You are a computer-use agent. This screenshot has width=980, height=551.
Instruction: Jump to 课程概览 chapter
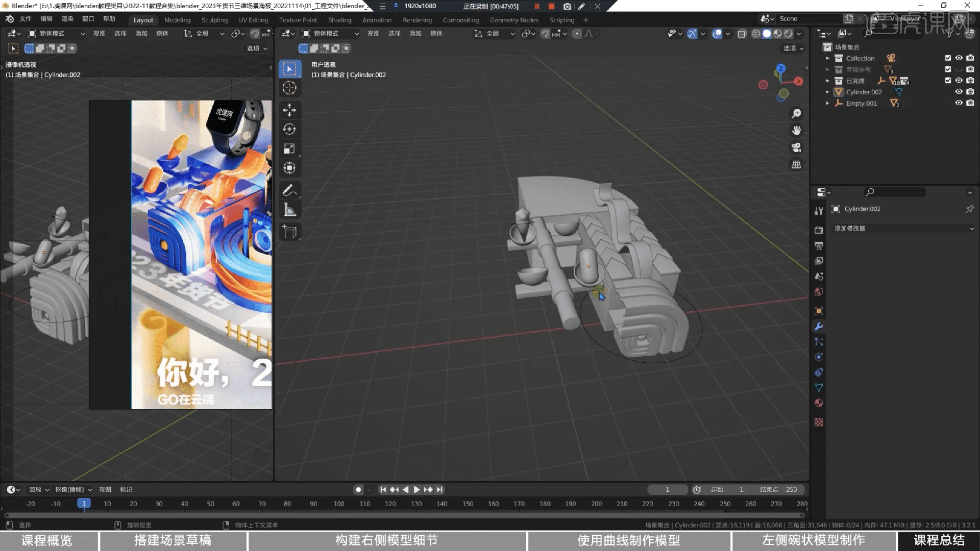(x=47, y=541)
